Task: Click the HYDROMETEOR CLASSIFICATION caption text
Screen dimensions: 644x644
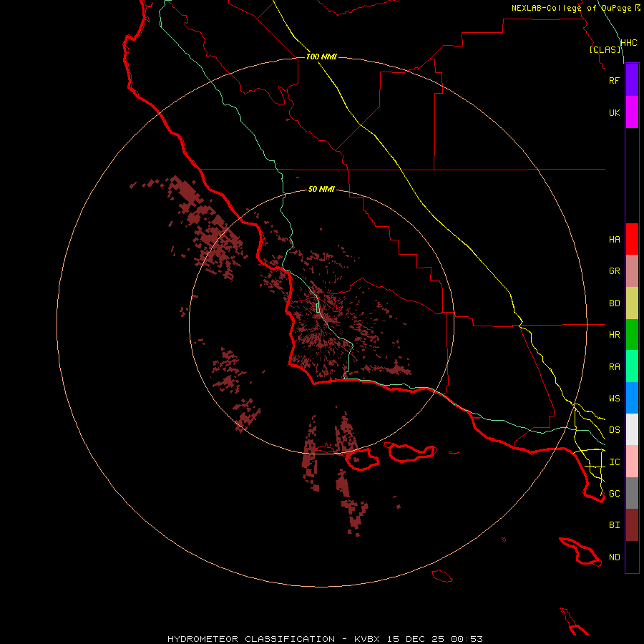Action: 251,639
